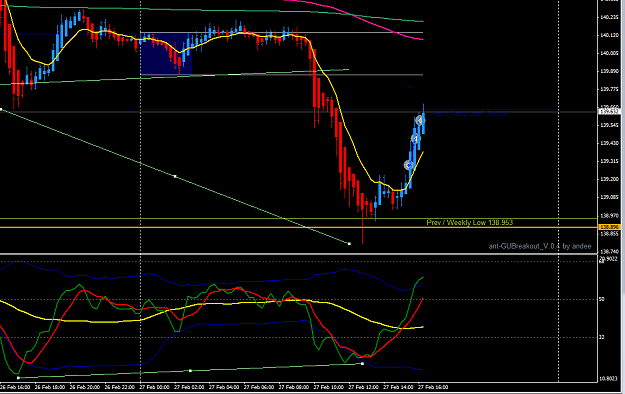The image size is (625, 394).
Task: Click the 138.740 price axis label
Action: coord(609,252)
